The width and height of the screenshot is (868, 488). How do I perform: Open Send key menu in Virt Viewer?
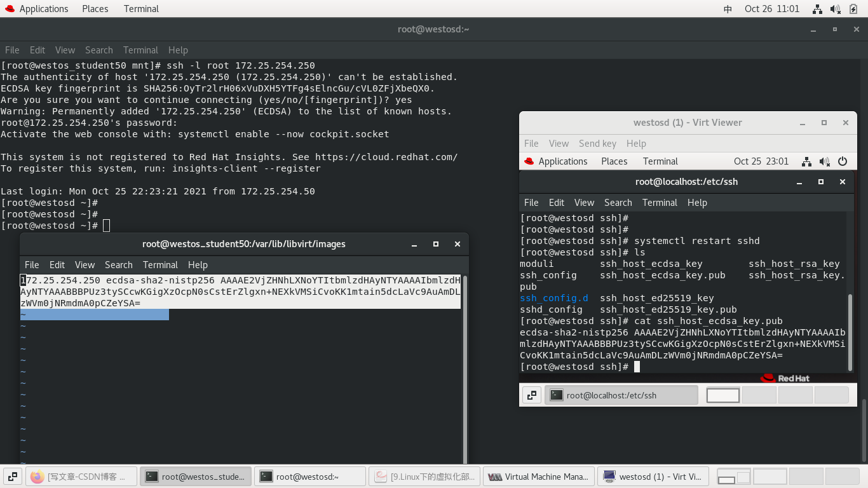597,144
